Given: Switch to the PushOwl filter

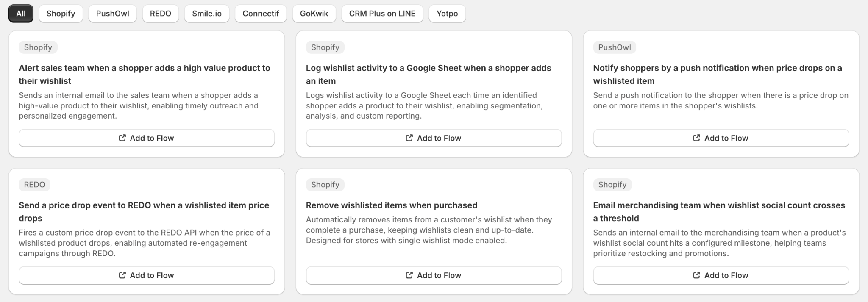Looking at the screenshot, I should point(112,14).
